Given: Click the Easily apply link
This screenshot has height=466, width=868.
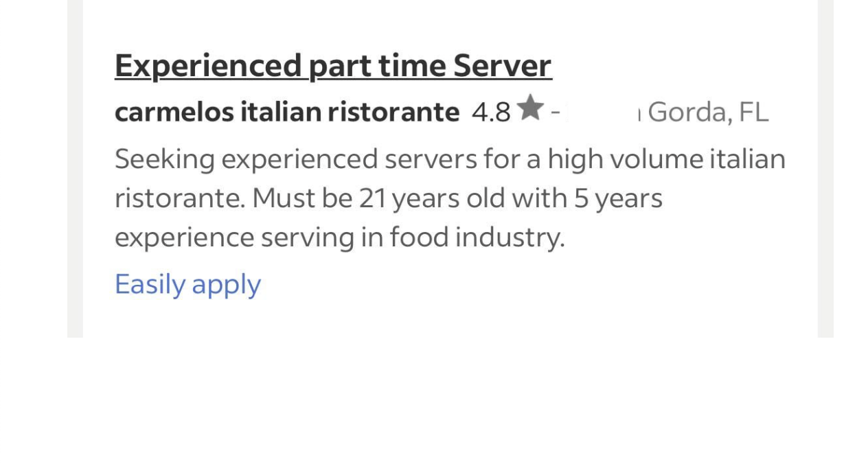Looking at the screenshot, I should click(187, 284).
